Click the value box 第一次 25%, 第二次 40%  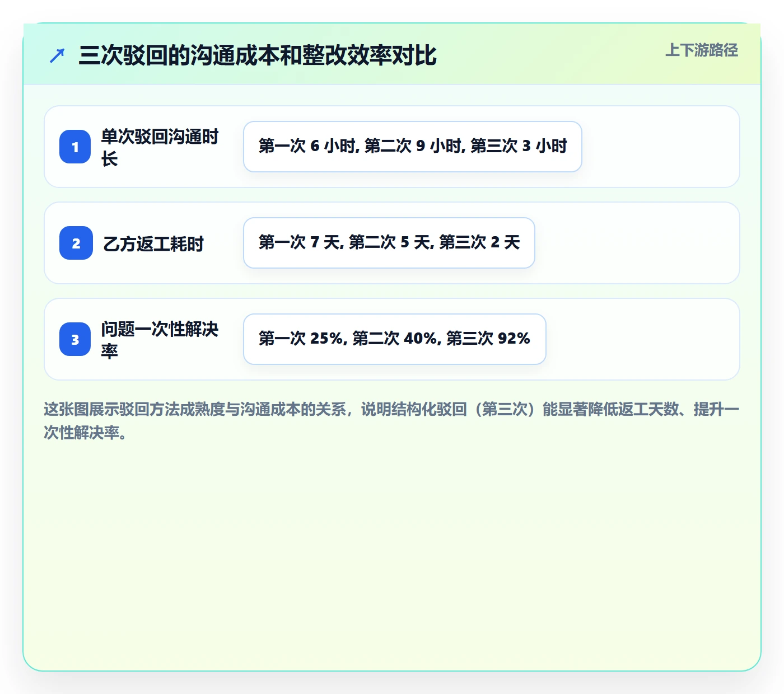pyautogui.click(x=395, y=339)
